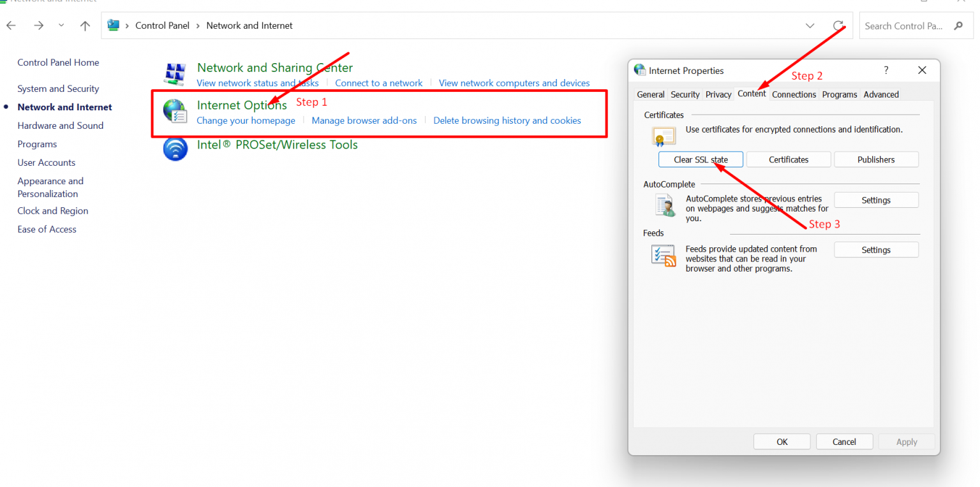Open the Advanced tab in Internet Properties
Viewport: 980px width, 487px height.
tap(881, 94)
